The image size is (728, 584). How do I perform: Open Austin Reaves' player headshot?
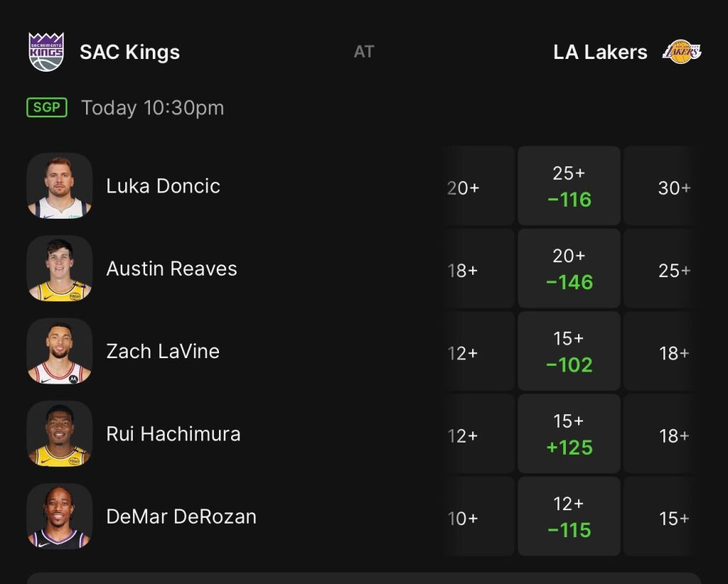coord(60,269)
